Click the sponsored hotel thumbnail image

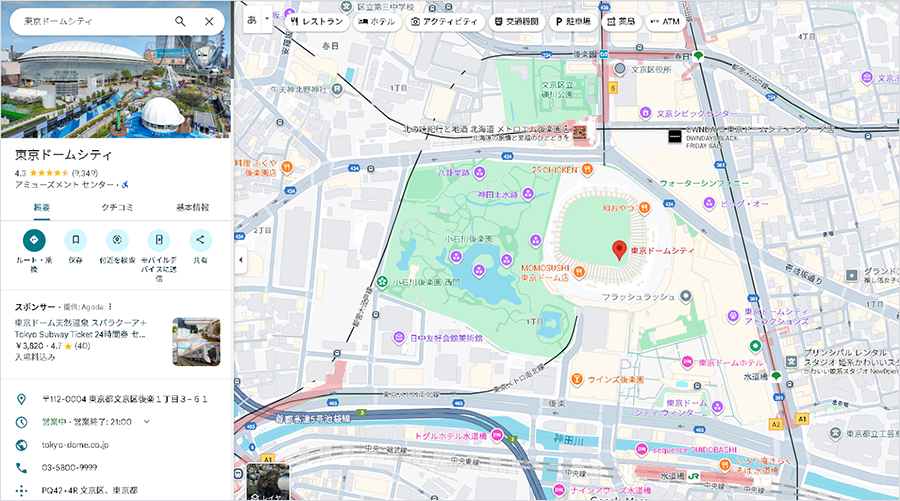click(196, 342)
